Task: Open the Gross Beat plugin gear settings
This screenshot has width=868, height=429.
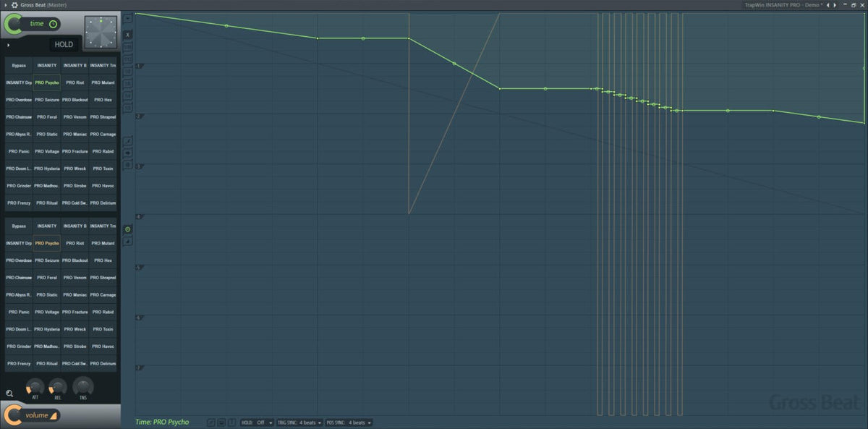Action: [x=14, y=4]
